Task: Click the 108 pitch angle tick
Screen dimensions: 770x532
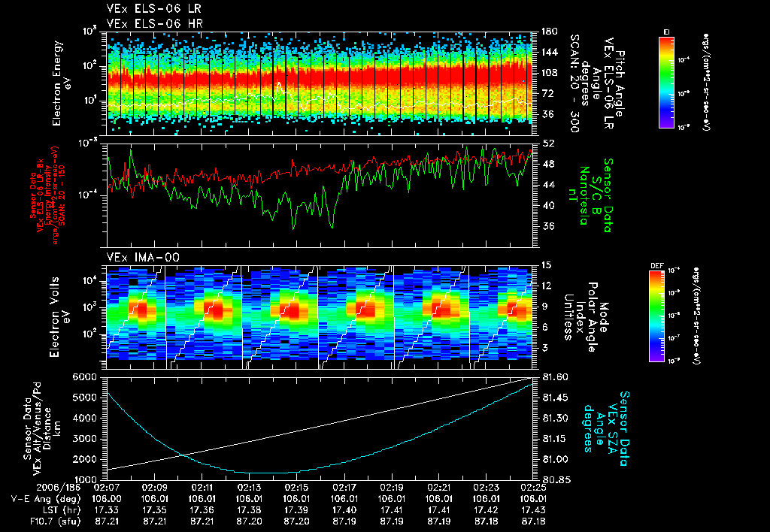Action: click(549, 73)
